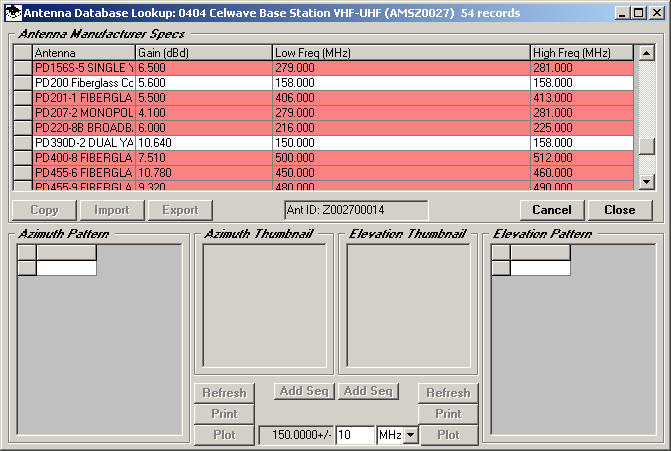671x451 pixels.
Task: Close the window with the X button
Action: point(657,13)
